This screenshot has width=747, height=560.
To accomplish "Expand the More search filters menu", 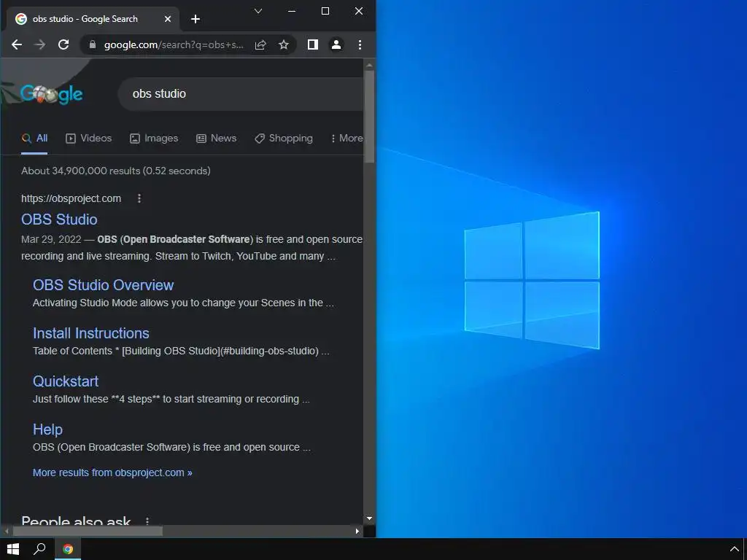I will point(347,139).
